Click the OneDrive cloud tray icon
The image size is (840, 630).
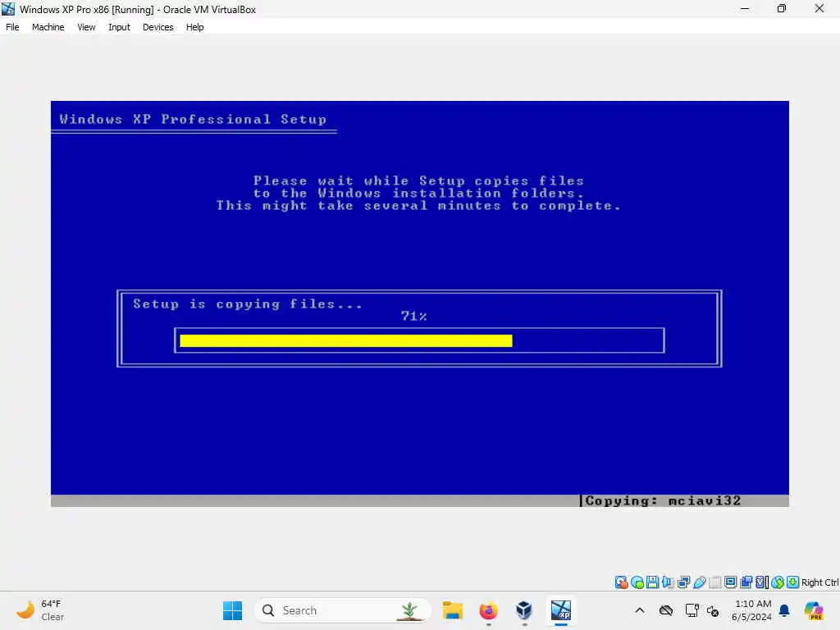(x=666, y=610)
